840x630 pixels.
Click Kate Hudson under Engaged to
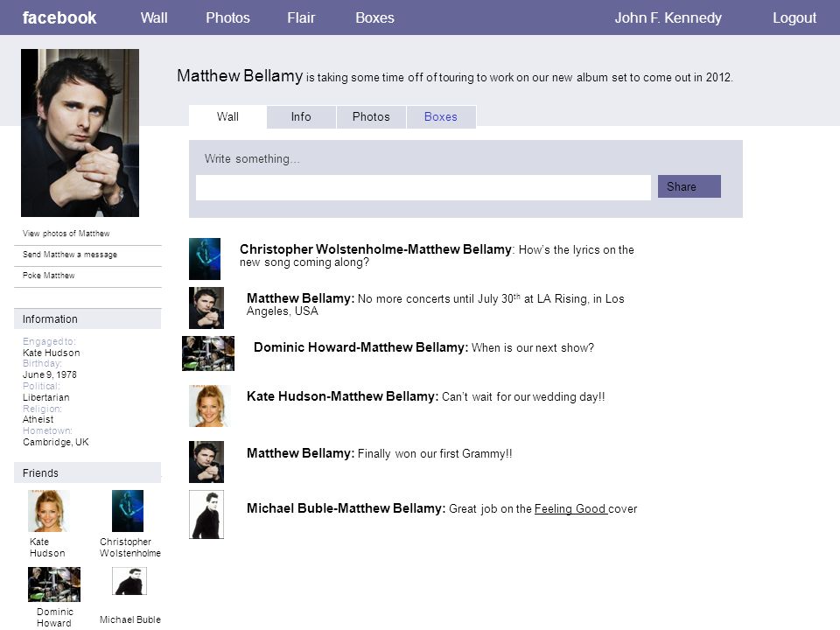click(52, 353)
